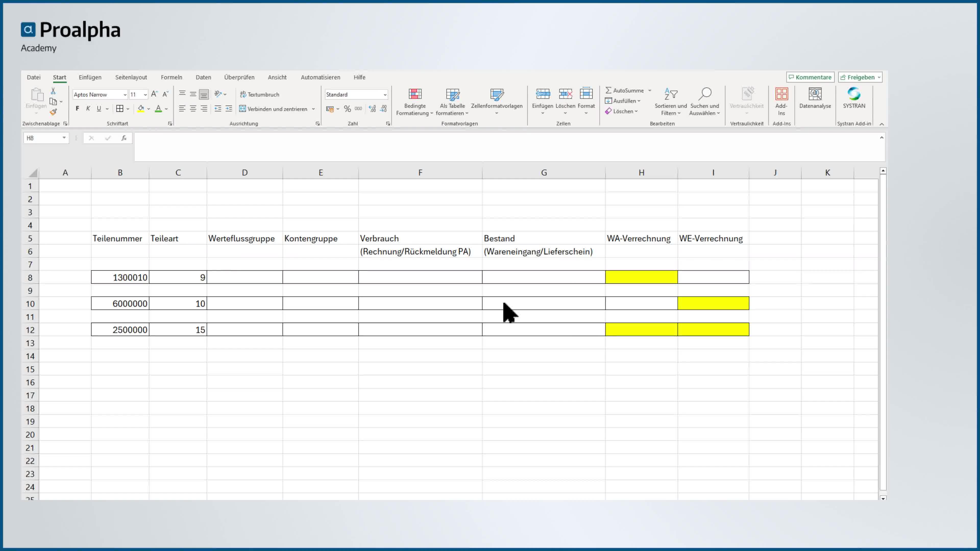Open the Standard number format dropdown
The height and width of the screenshot is (551, 980).
tap(385, 95)
